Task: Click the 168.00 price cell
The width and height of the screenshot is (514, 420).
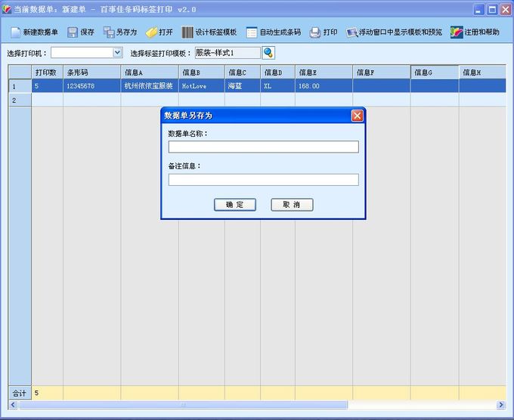Action: point(324,86)
